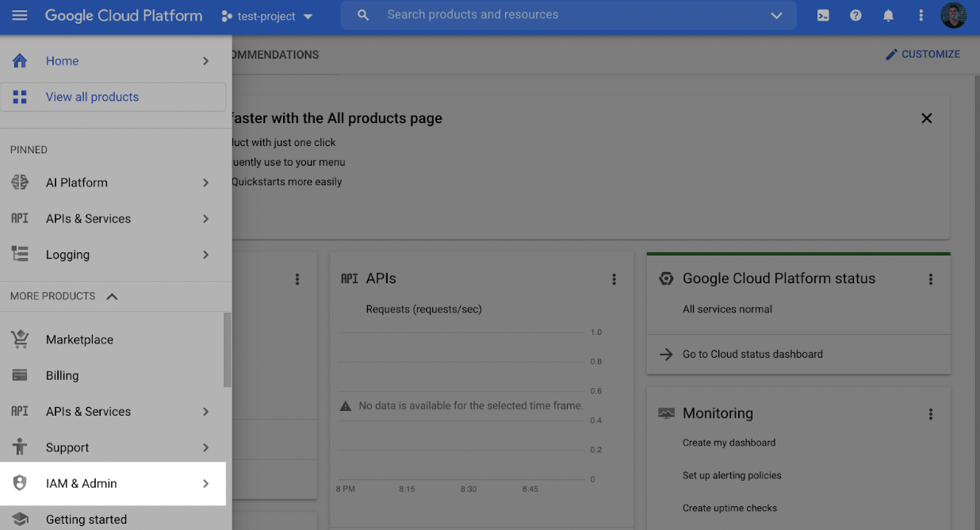Click the Cloud status hexagon icon

pyautogui.click(x=666, y=278)
